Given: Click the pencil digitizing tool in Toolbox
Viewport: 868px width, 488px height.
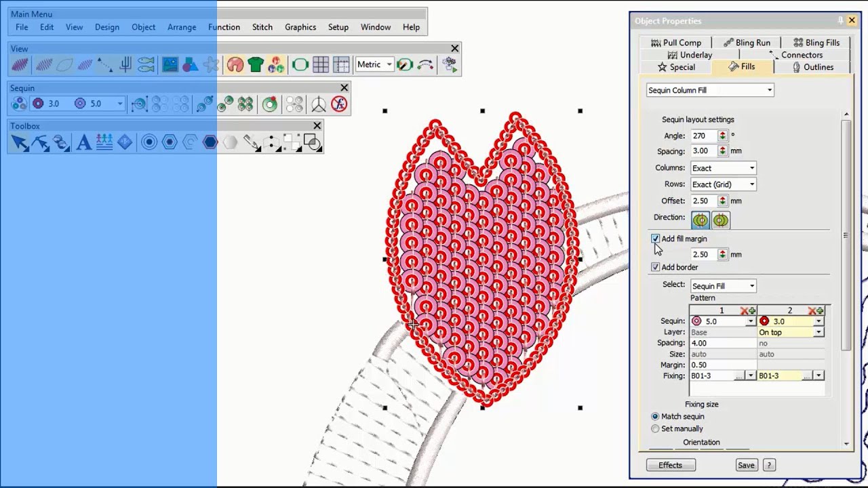Looking at the screenshot, I should click(251, 142).
